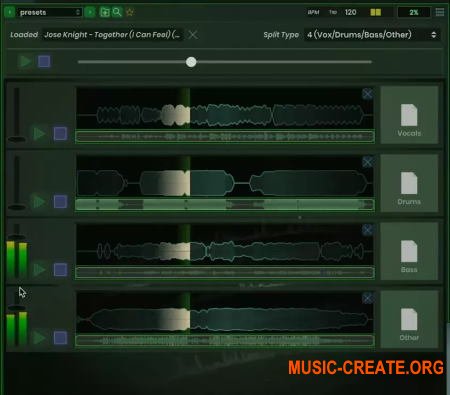The height and width of the screenshot is (395, 450).
Task: Play the main loaded track
Action: tap(25, 61)
